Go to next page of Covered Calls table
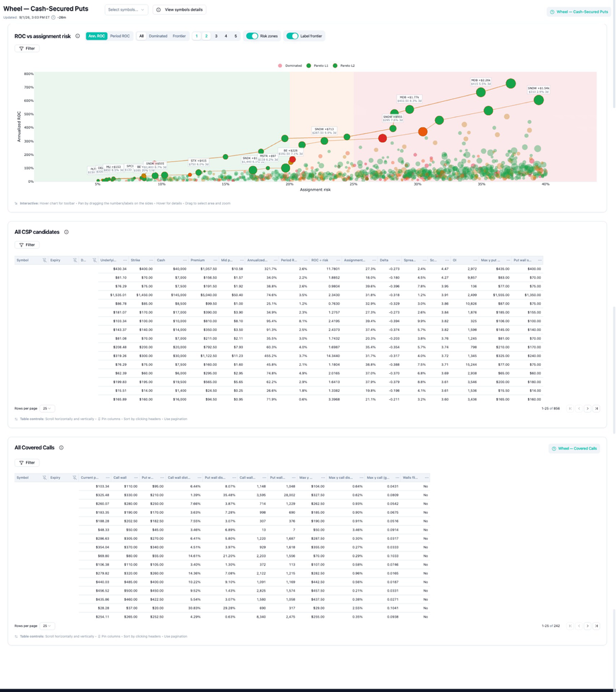Viewport: 616px width, 692px height. click(588, 626)
